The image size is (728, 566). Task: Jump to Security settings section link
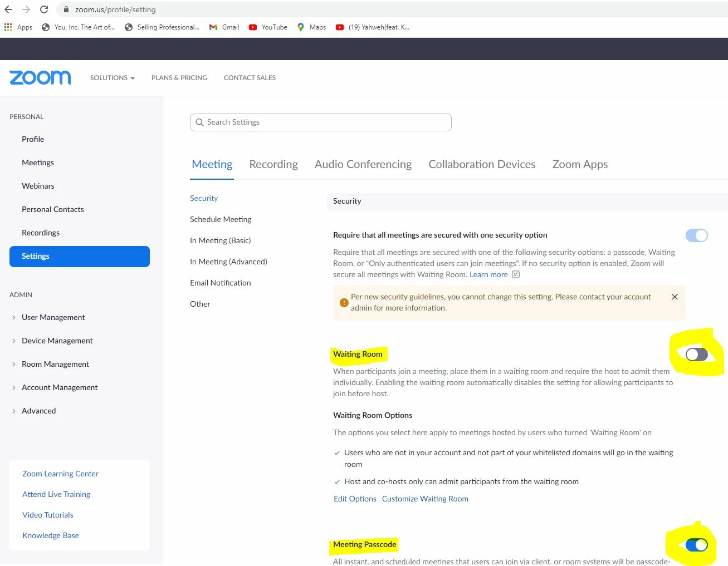[x=204, y=198]
